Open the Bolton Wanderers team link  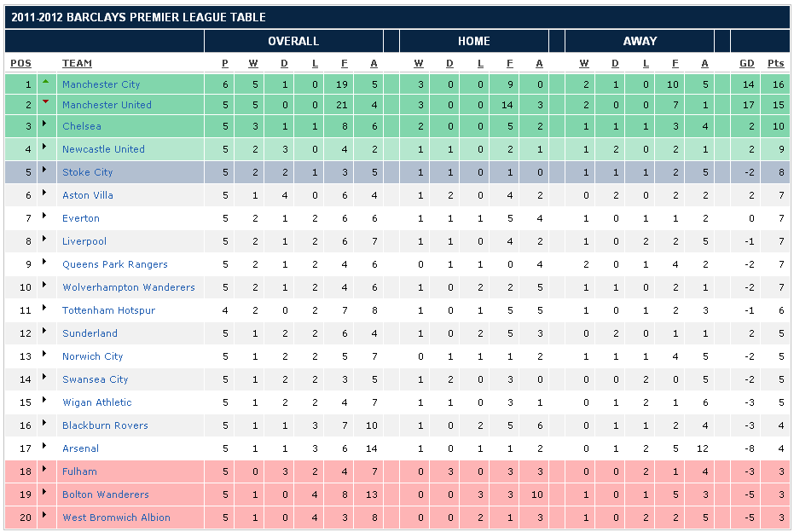point(106,494)
